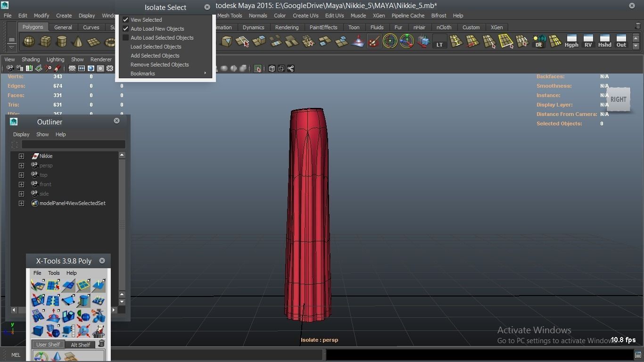The height and width of the screenshot is (362, 644).
Task: Open the Shading panel menu
Action: 31,59
